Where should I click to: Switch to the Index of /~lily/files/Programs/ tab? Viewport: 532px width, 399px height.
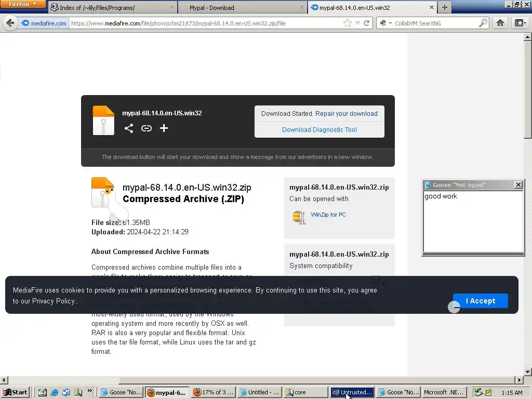(x=112, y=7)
